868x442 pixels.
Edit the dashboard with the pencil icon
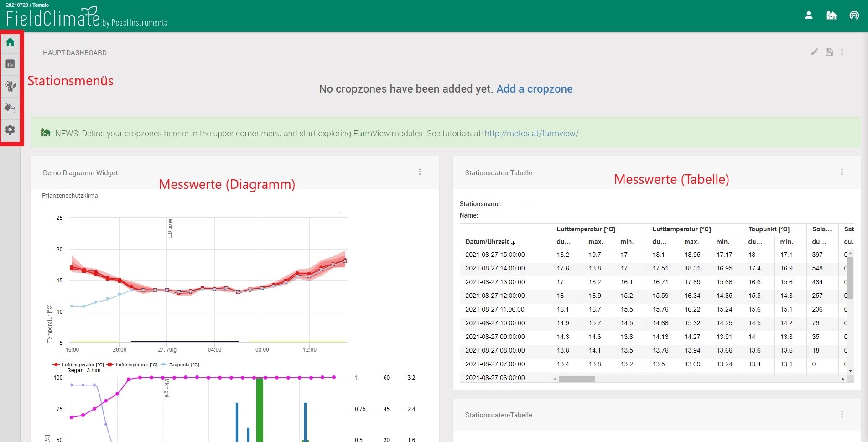pos(814,52)
